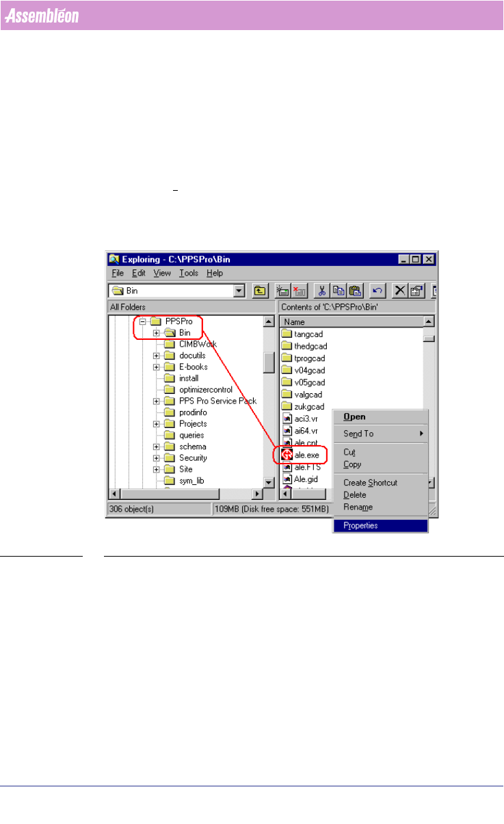
Task: Choose Create Shortcut in context menu
Action: (380, 483)
